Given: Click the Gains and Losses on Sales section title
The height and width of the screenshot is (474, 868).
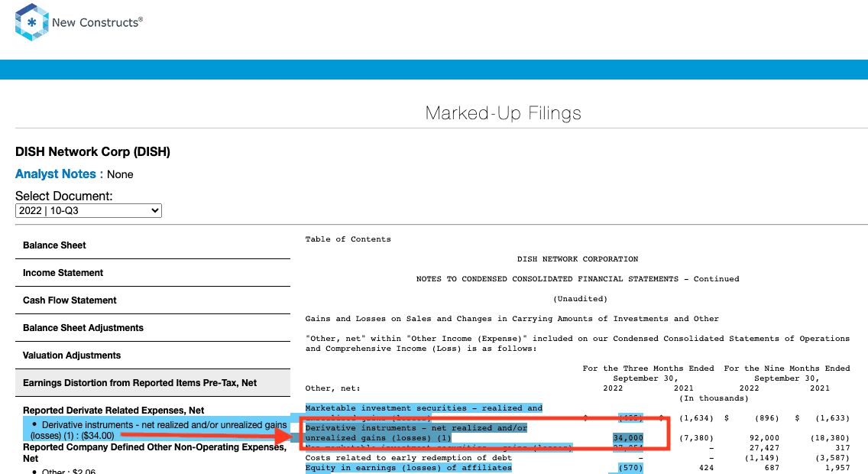Looking at the screenshot, I should pos(512,319).
